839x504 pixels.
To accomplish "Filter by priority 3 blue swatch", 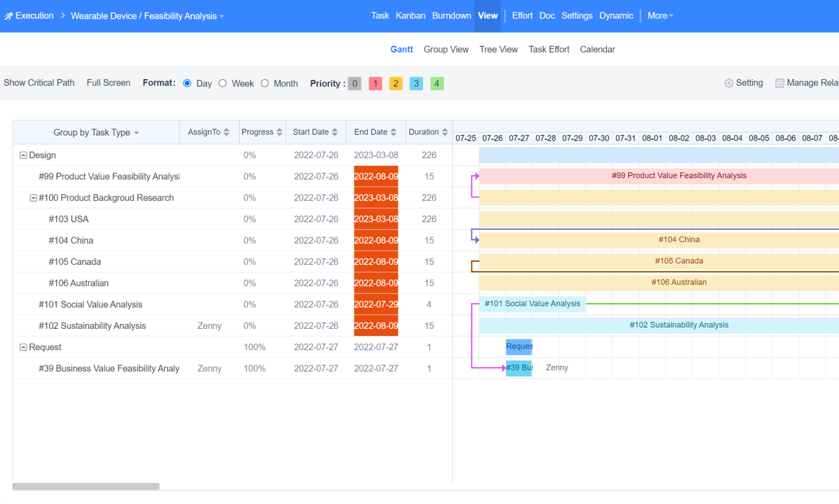I will pos(417,83).
